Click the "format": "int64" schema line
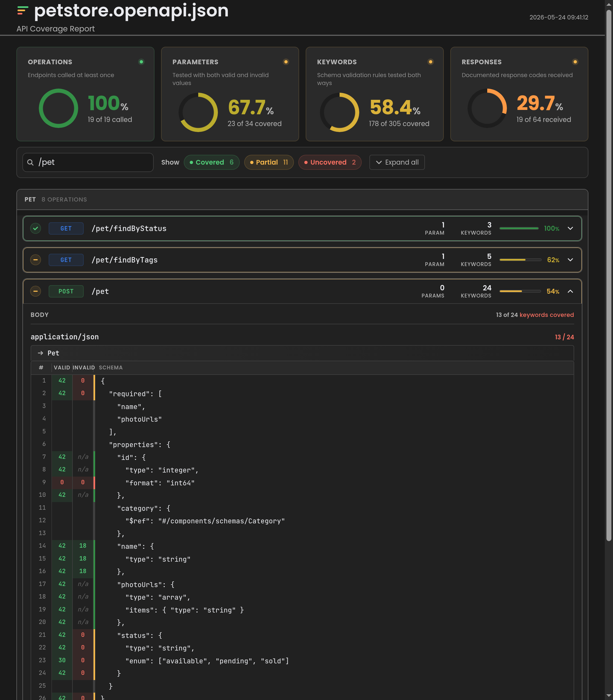Screen dimensions: 613x700 point(160,483)
